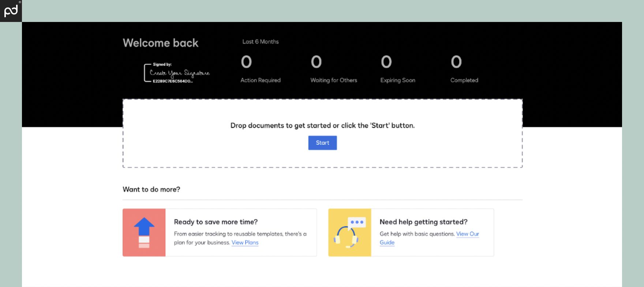Click the headset support icon

[x=349, y=232]
